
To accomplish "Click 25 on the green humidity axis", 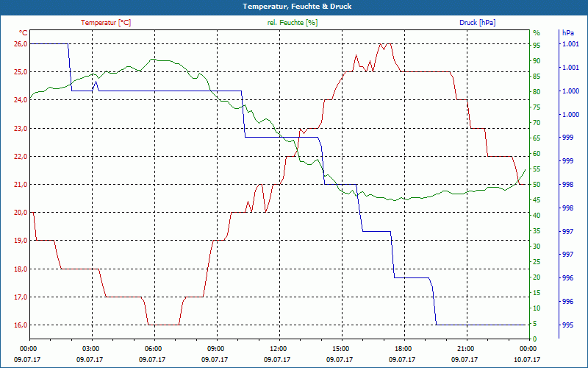I will pyautogui.click(x=537, y=262).
